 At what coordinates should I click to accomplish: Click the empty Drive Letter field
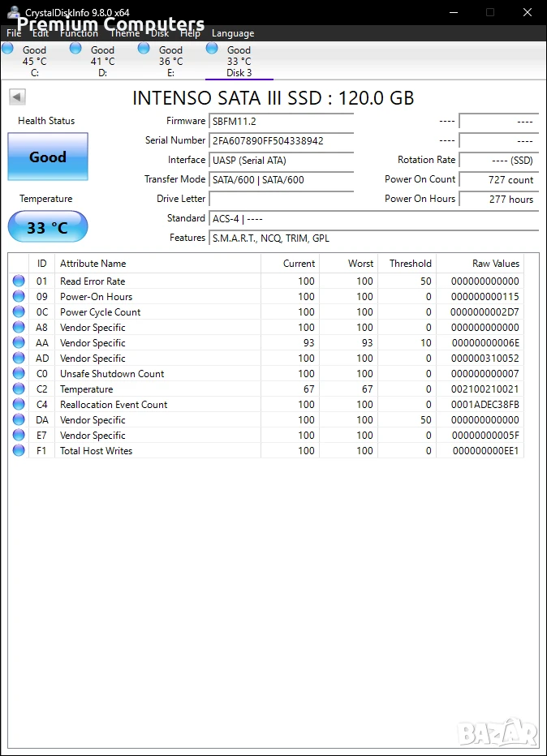click(282, 199)
